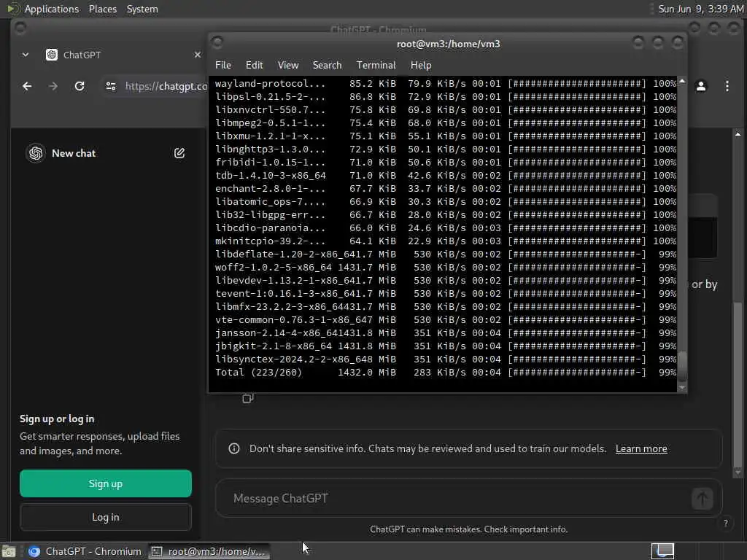Open the Applications menu
747x560 pixels.
[52, 9]
